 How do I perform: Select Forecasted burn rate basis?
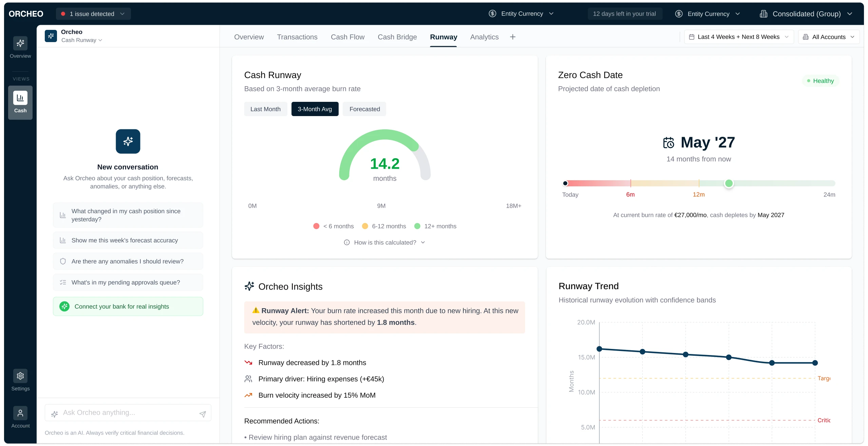coord(365,109)
